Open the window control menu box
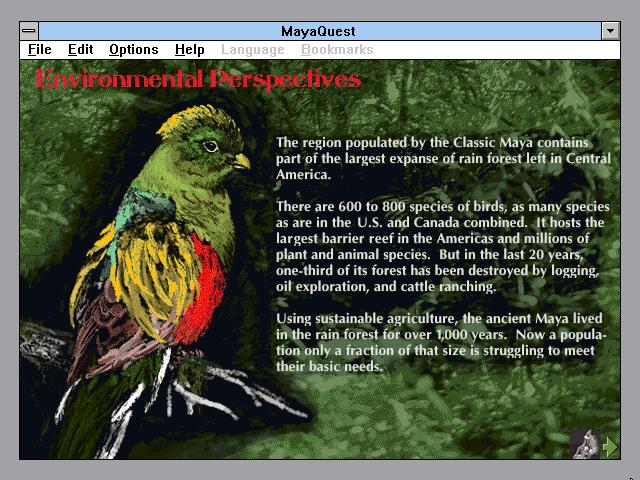Image resolution: width=640 pixels, height=480 pixels. coord(29,31)
